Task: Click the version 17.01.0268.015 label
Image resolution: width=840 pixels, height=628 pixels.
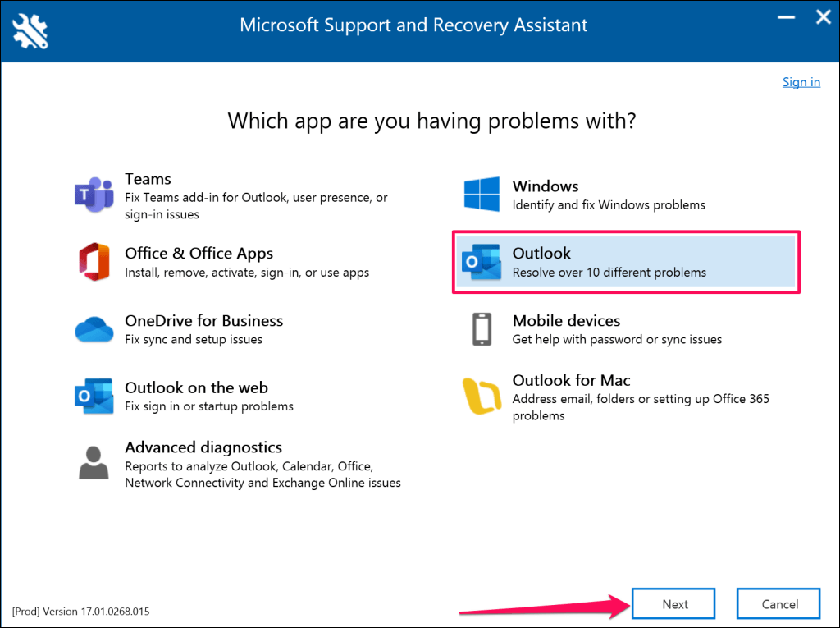Action: tap(81, 611)
